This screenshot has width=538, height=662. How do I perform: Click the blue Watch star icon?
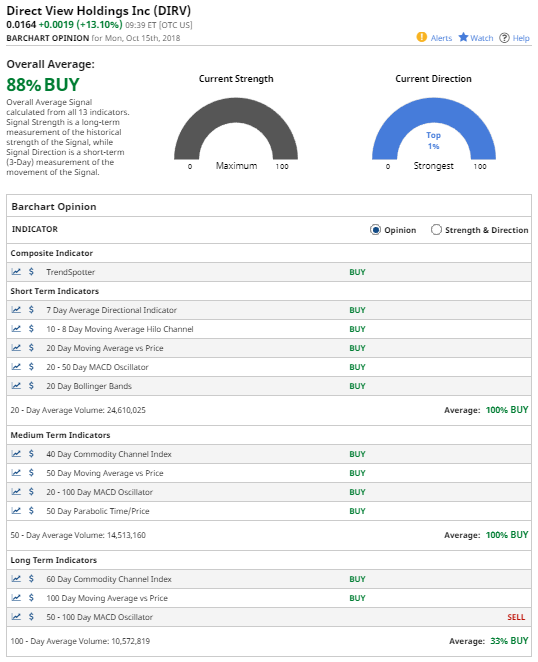(x=463, y=37)
